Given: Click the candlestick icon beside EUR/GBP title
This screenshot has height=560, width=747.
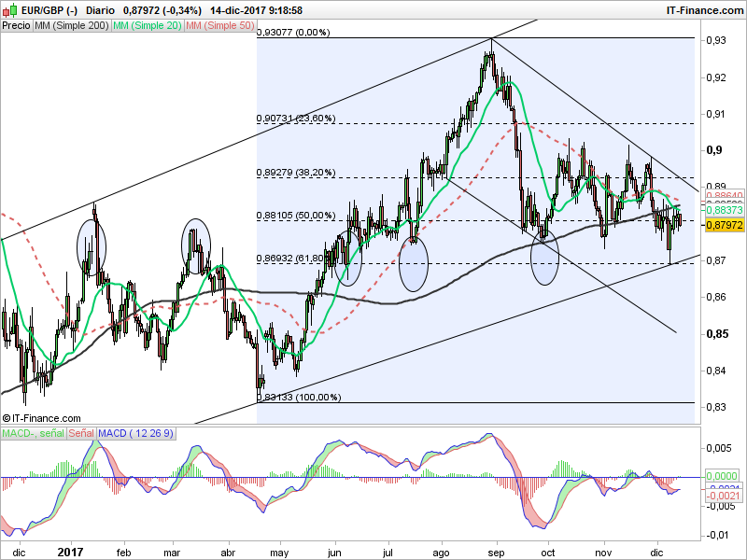Looking at the screenshot, I should pos(10,10).
